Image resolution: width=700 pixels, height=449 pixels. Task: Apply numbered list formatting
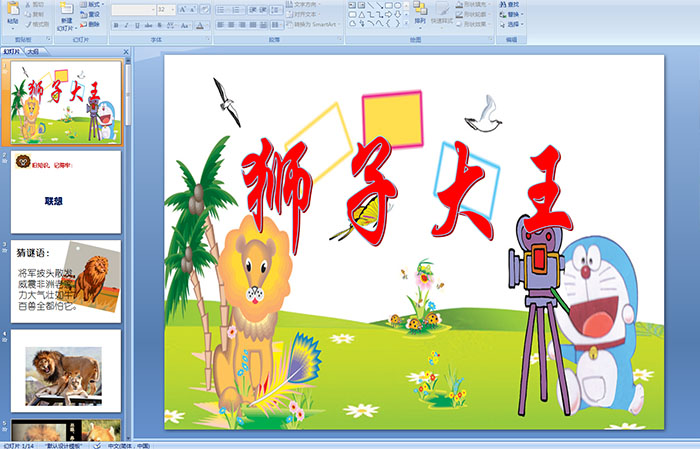pos(237,10)
